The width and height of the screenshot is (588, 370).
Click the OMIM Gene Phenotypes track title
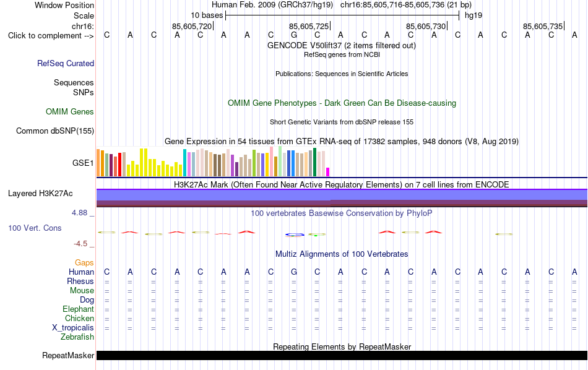pyautogui.click(x=342, y=103)
